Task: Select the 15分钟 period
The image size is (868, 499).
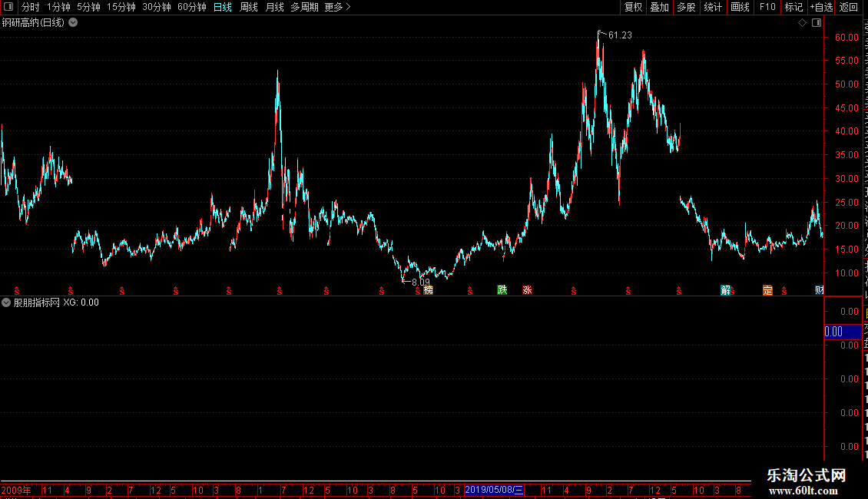Action: (x=121, y=7)
